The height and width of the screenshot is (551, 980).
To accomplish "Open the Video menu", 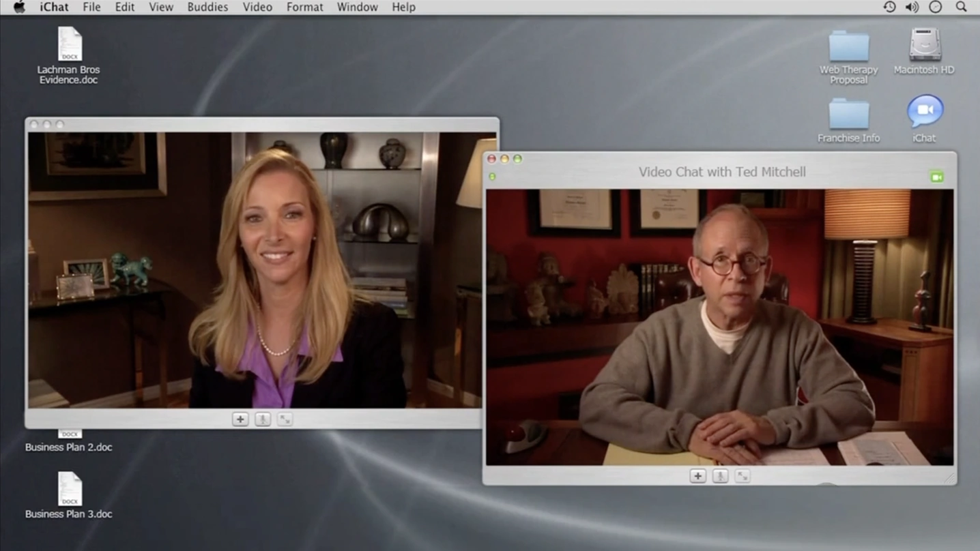I will coord(257,8).
